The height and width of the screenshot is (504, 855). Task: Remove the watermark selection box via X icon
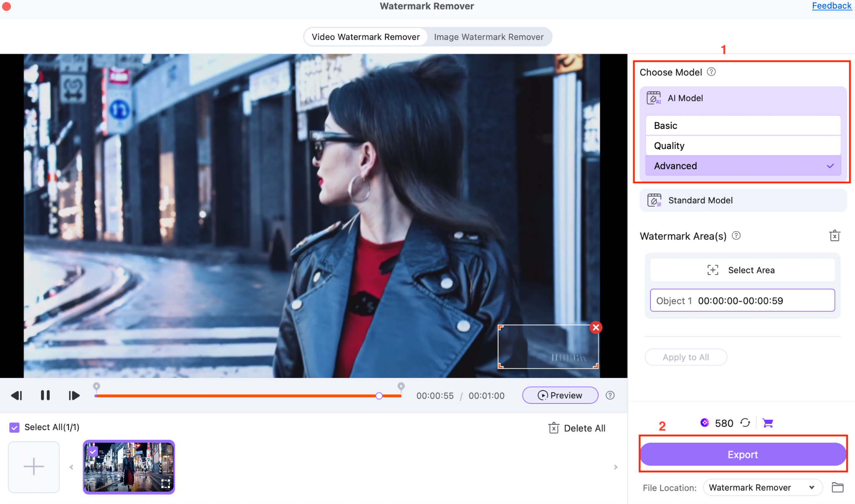coord(596,327)
